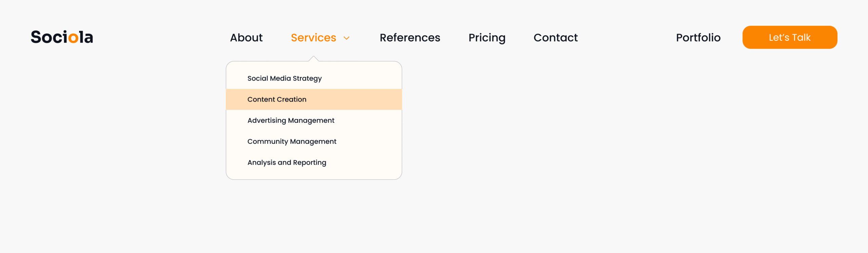Screen dimensions: 868x253
Task: Open the Portfolio link
Action: 698,38
